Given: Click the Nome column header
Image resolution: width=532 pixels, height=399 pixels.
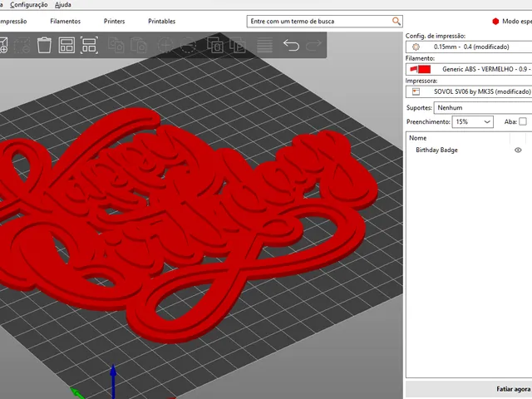Looking at the screenshot, I should 417,138.
